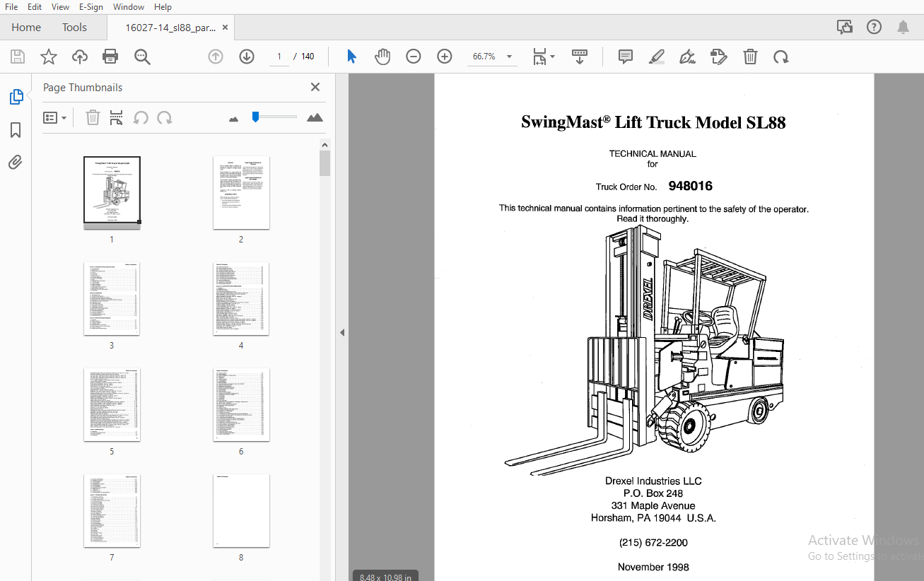Open Page Thumbnails sidebar icon
This screenshot has height=581, width=924.
pos(16,98)
